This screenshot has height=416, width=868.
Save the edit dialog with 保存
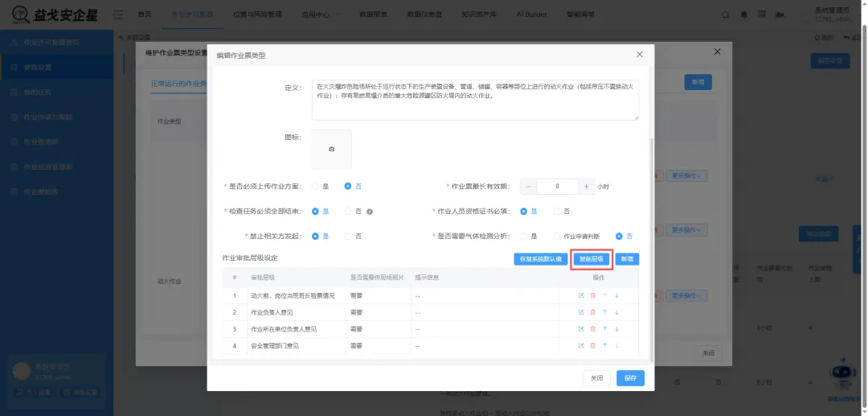click(x=631, y=377)
